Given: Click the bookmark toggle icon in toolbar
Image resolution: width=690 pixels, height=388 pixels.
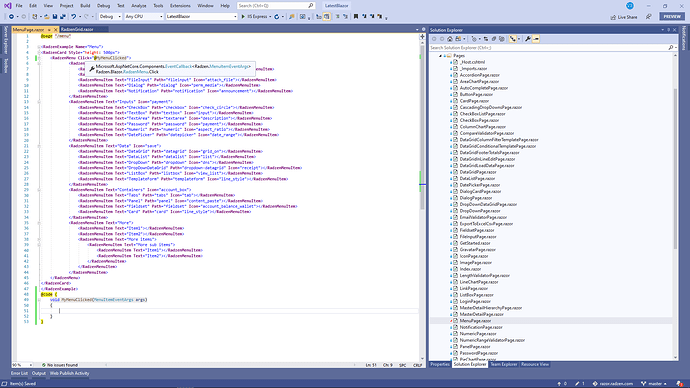Looking at the screenshot, I should 356,17.
